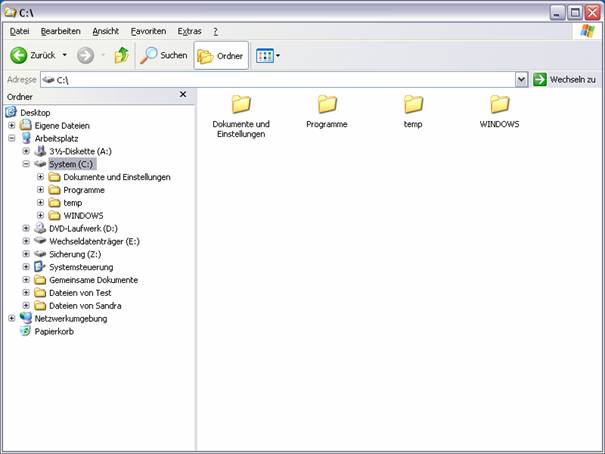Click the green forward arrow button

85,56
